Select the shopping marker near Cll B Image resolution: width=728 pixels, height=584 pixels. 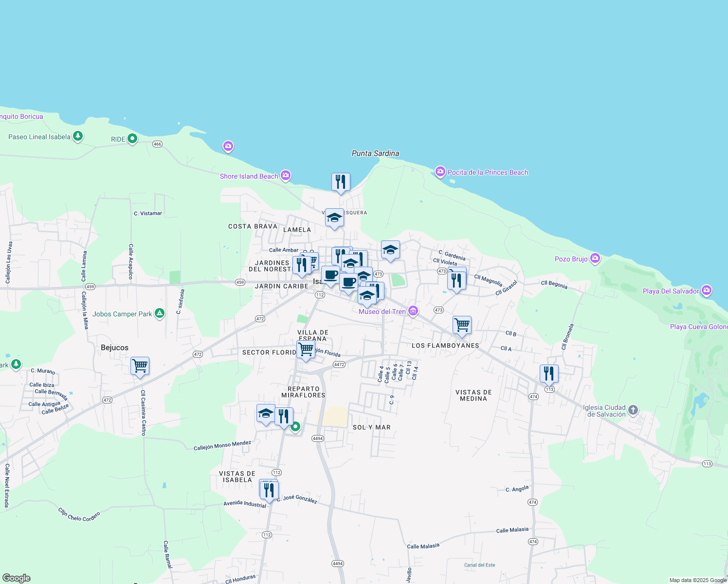462,325
